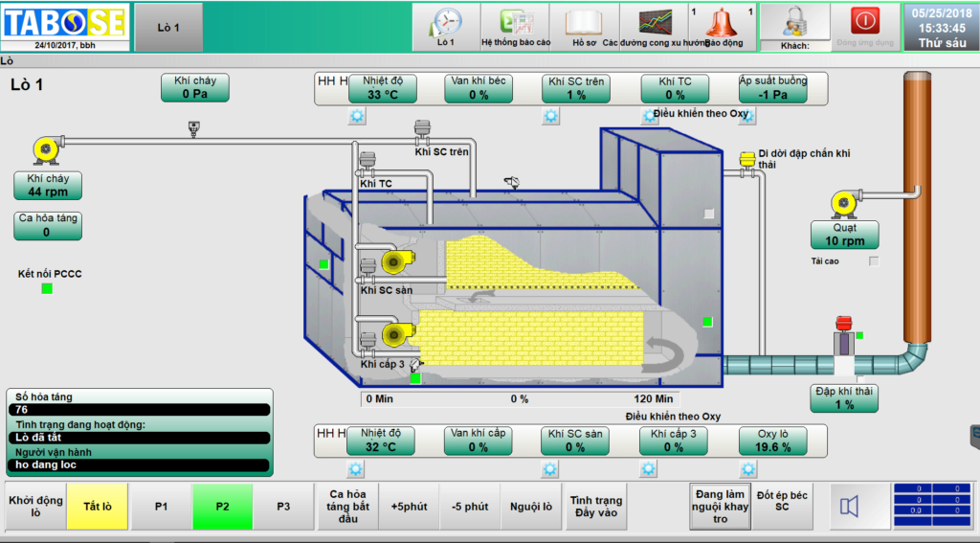Click the +5phút time increase button
The width and height of the screenshot is (980, 543).
pos(410,507)
